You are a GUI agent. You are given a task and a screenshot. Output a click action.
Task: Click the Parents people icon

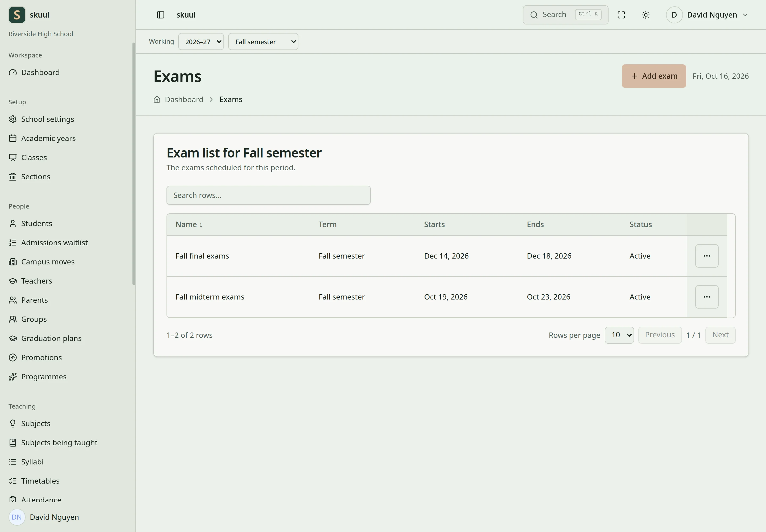tap(13, 300)
